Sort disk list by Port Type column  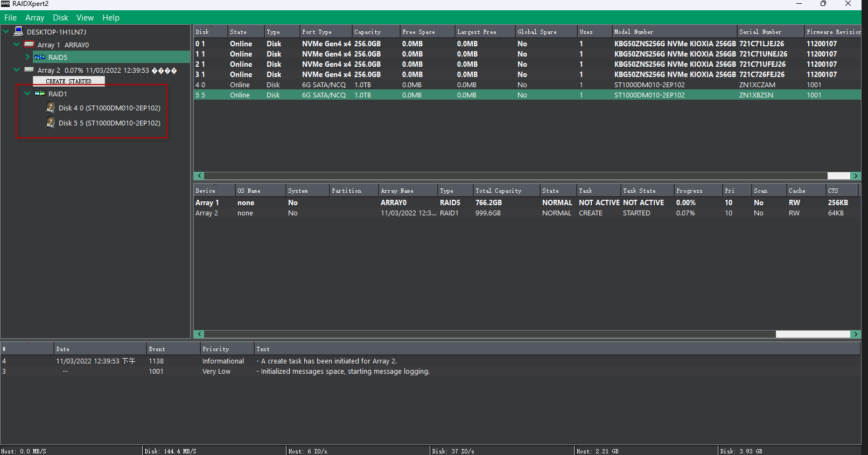click(x=326, y=32)
